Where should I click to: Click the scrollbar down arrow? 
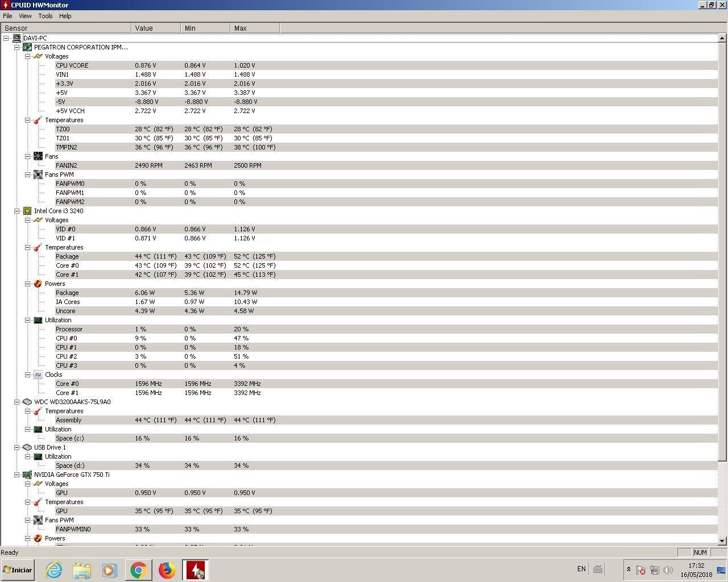coord(722,541)
